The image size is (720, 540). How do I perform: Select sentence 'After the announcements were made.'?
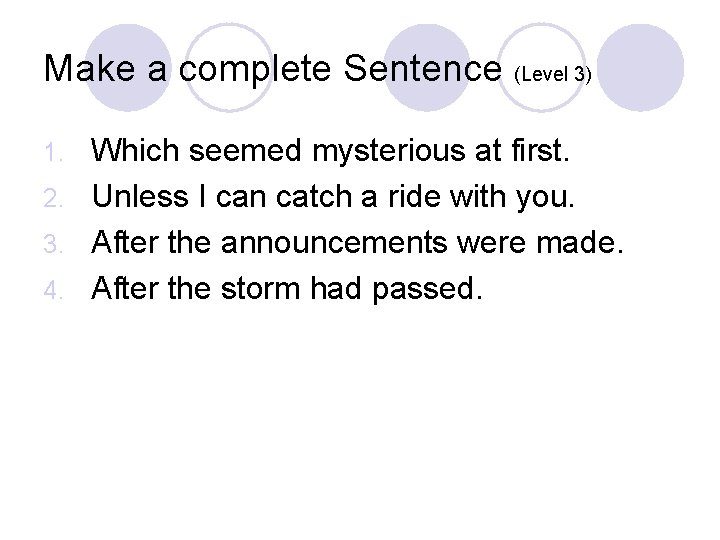coord(358,242)
